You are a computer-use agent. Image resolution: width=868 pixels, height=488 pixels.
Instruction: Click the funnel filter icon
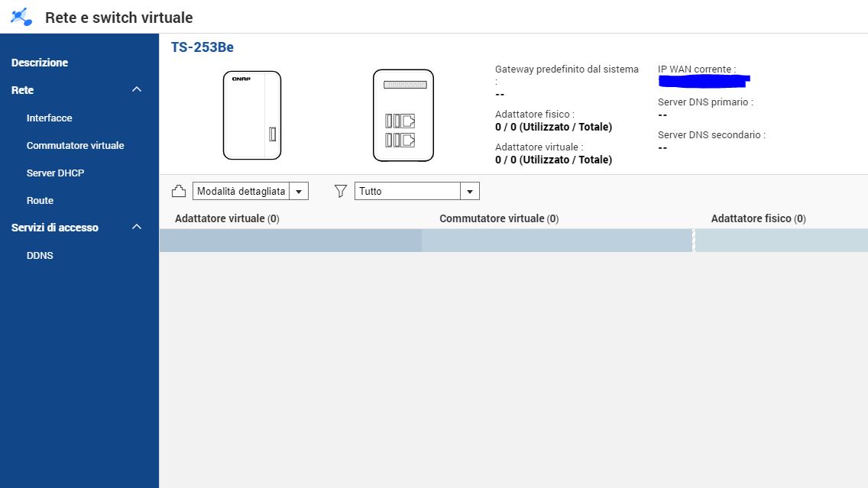341,191
